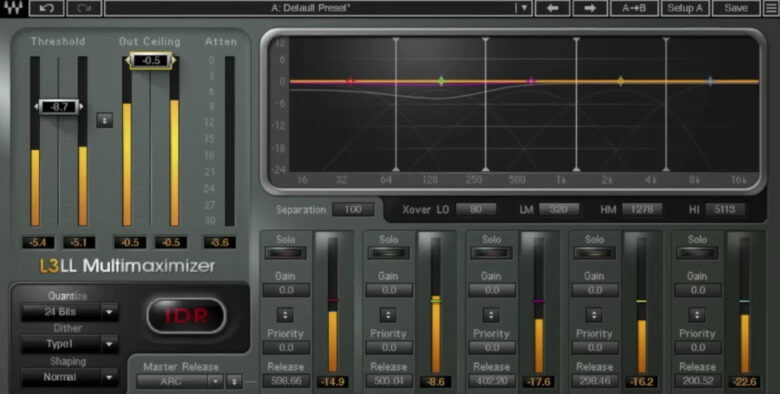
Task: Click the Release field showing 200.52
Action: coord(697,381)
